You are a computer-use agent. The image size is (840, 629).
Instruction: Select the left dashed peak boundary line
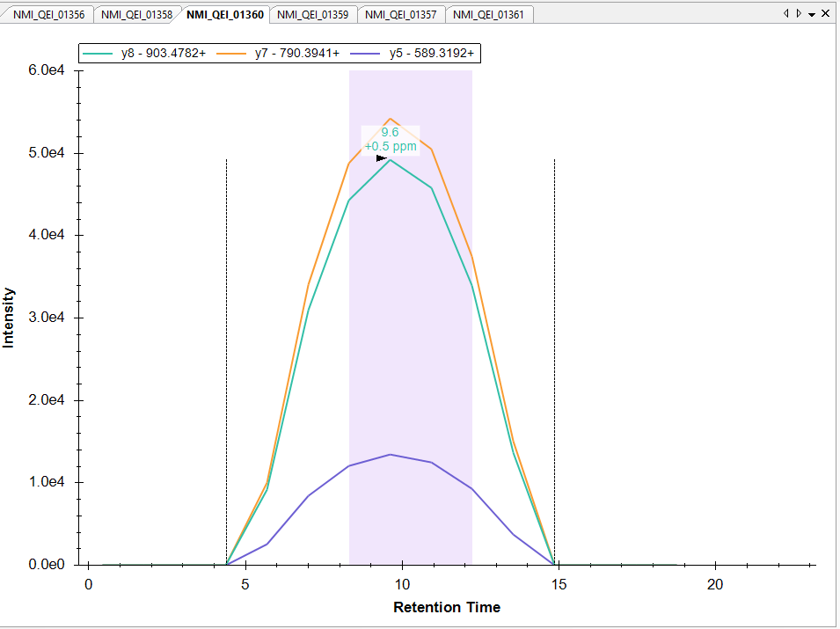click(x=227, y=352)
